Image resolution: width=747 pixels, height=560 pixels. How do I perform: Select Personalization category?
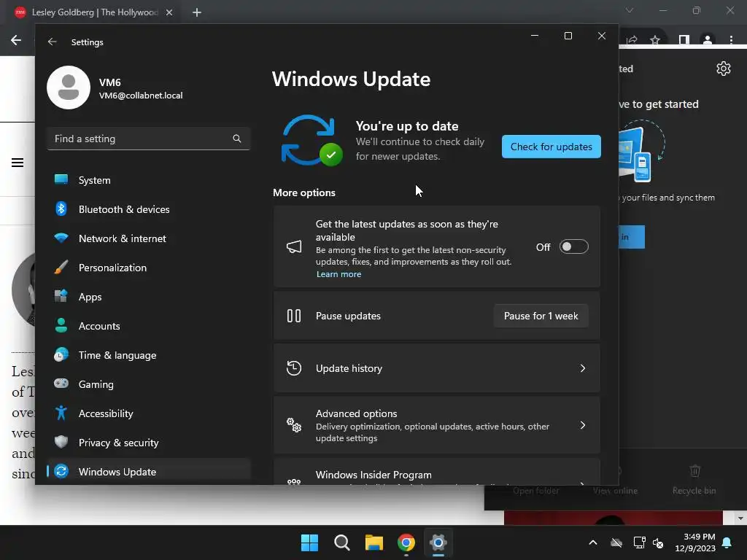pyautogui.click(x=149, y=268)
